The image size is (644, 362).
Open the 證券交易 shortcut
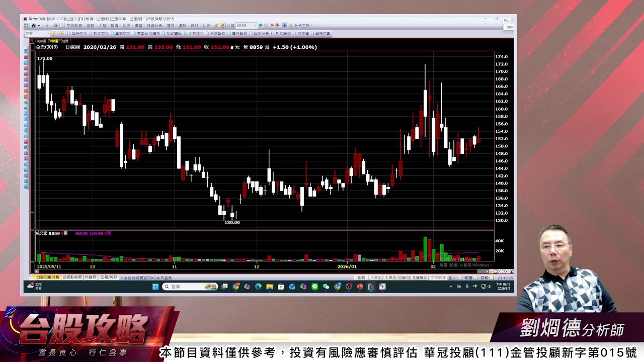pos(77,33)
